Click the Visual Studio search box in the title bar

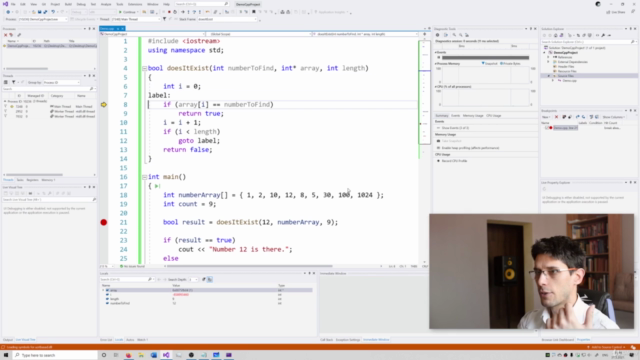202,4
